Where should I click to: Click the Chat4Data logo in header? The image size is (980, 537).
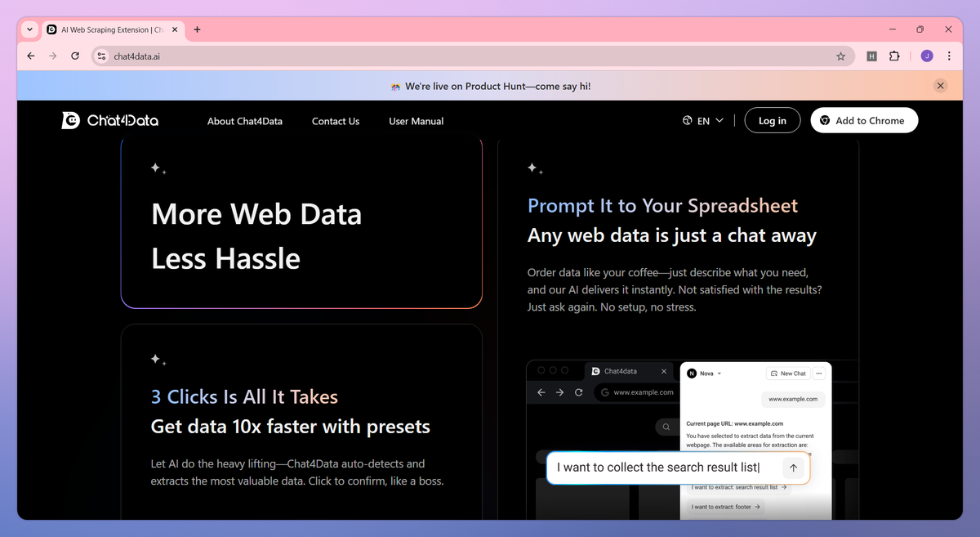[x=110, y=121]
